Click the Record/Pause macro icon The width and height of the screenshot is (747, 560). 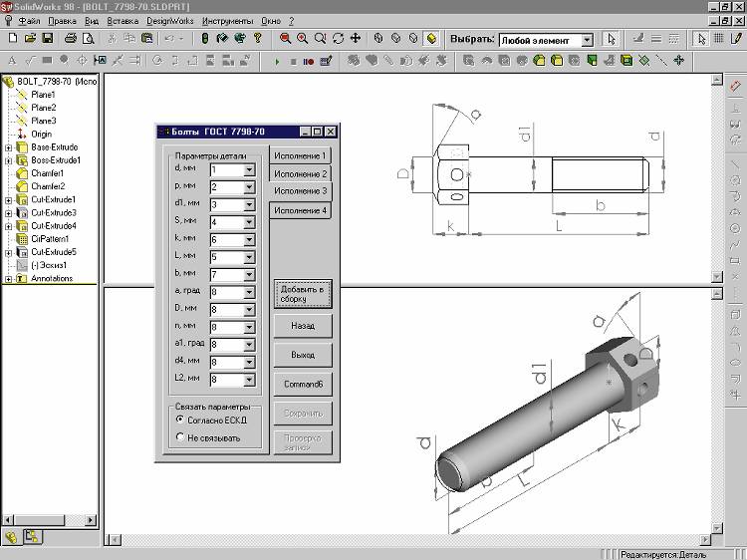[x=309, y=62]
